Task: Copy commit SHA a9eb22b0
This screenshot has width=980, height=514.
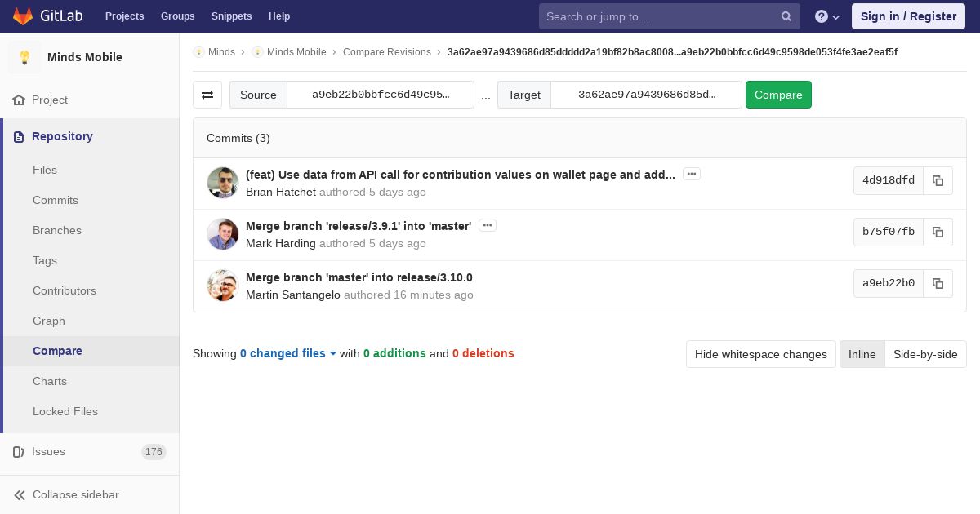Action: click(x=938, y=283)
